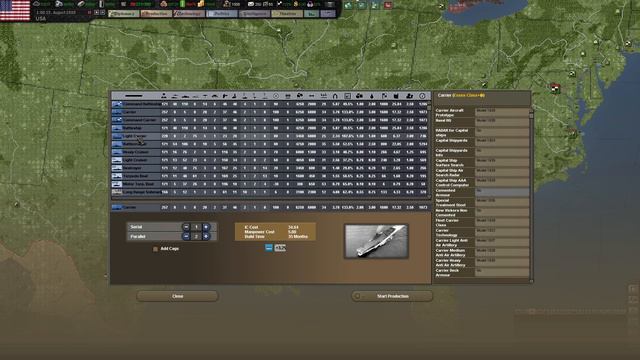Click the Special Treatment Steel entry
This screenshot has width=640, height=360.
[482, 202]
